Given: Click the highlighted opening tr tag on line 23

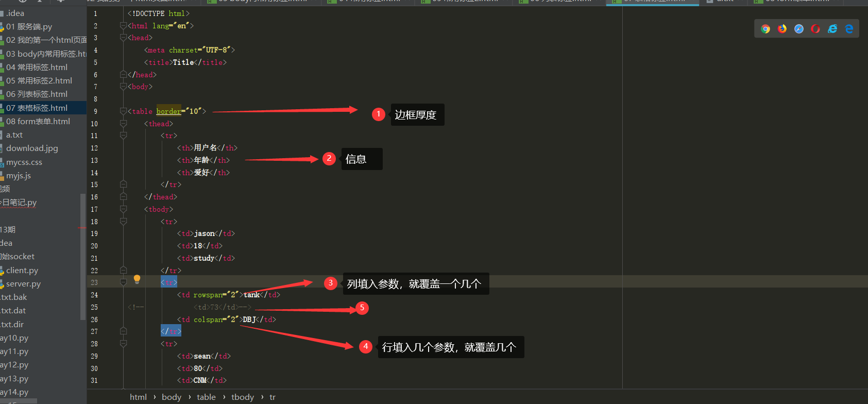Looking at the screenshot, I should (169, 282).
